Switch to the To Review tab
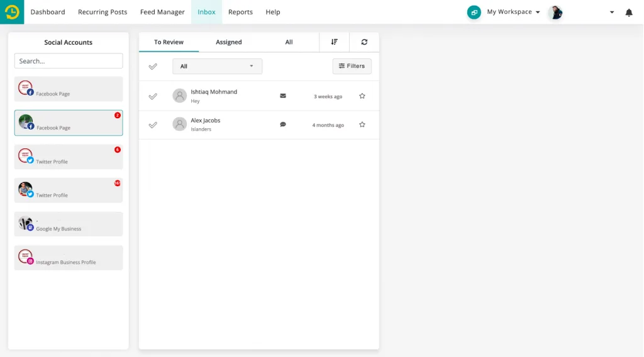This screenshot has width=644, height=357. (169, 42)
